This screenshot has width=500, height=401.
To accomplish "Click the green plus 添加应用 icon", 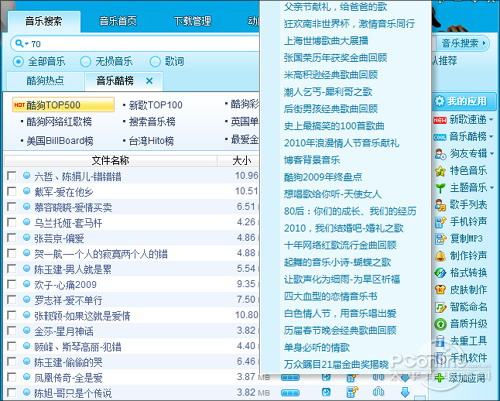I will (x=440, y=378).
